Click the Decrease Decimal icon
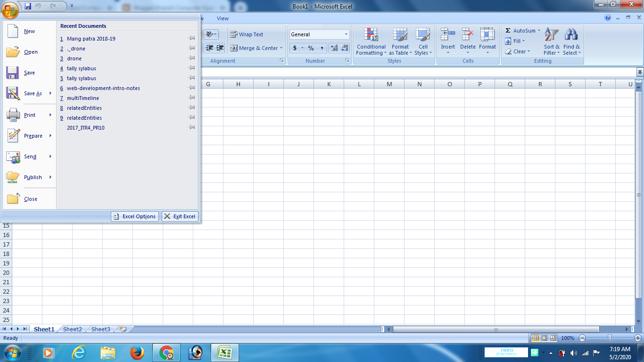 345,48
